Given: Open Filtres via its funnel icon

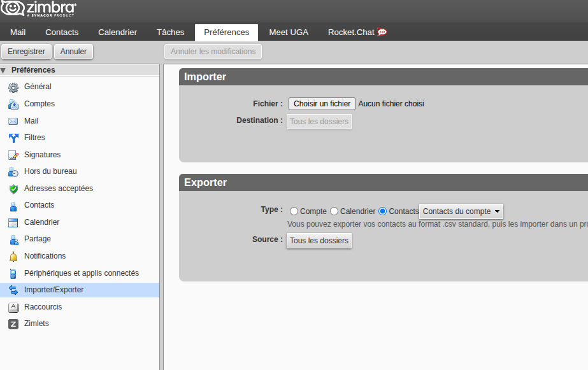Looking at the screenshot, I should click(x=13, y=138).
